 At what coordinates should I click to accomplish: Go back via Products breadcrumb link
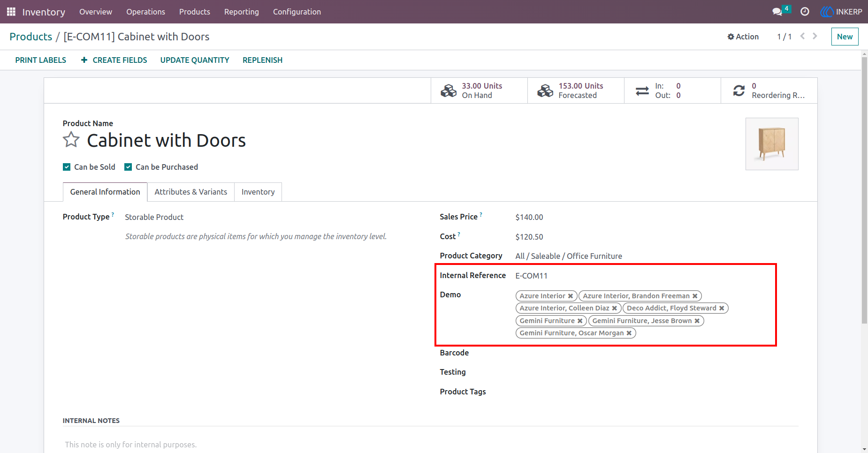click(x=31, y=37)
